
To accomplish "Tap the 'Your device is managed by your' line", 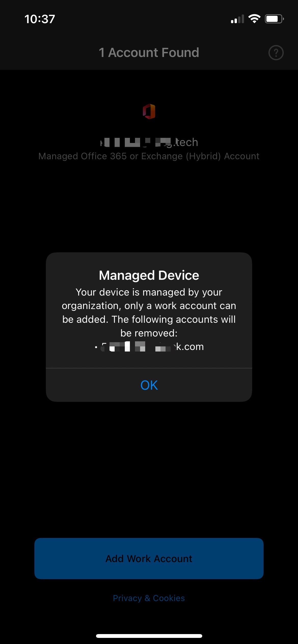I will tap(149, 292).
